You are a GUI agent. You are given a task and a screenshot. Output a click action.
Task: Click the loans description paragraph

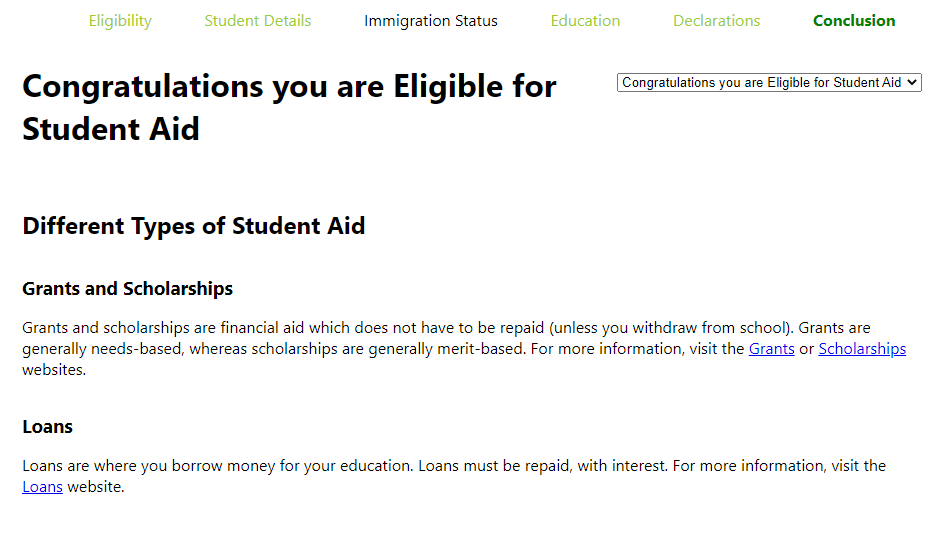(400, 466)
